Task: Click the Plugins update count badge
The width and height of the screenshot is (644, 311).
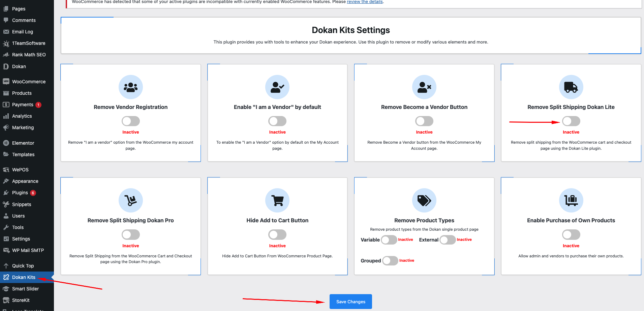Action: click(33, 193)
